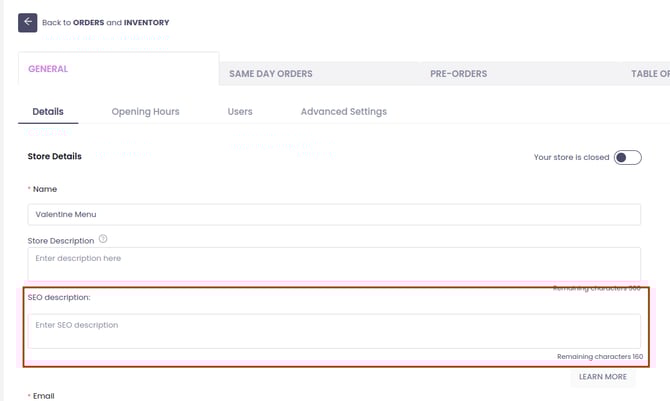Open the SAME DAY ORDERS tab
The height and width of the screenshot is (401, 670).
270,74
